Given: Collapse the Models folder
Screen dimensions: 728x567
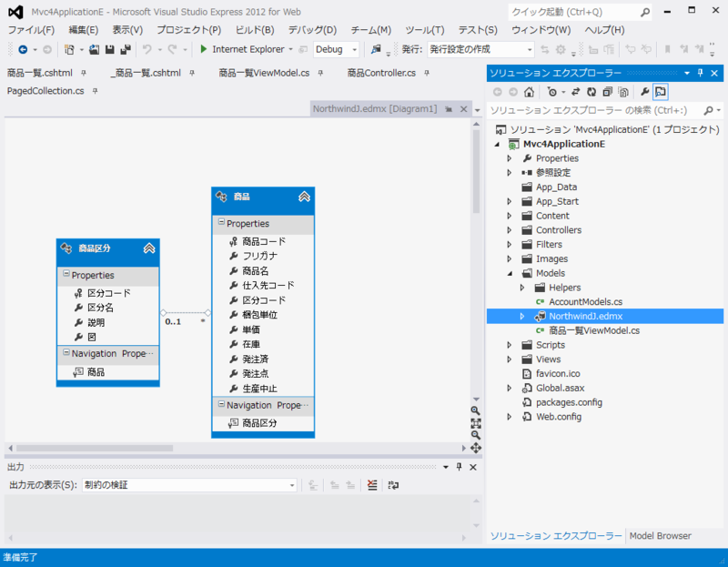Looking at the screenshot, I should (510, 274).
